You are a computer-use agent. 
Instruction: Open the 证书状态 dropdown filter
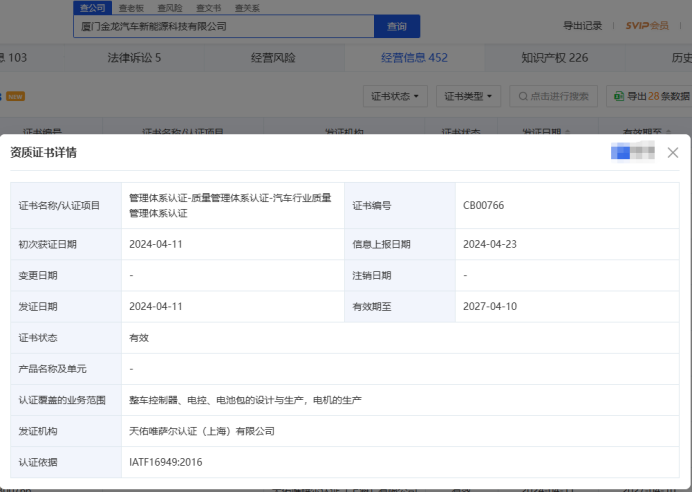tap(396, 96)
